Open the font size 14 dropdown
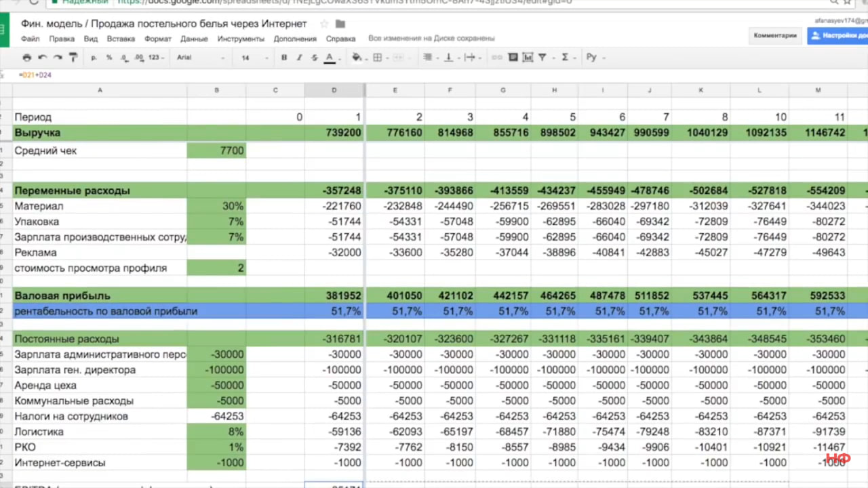 pyautogui.click(x=254, y=58)
